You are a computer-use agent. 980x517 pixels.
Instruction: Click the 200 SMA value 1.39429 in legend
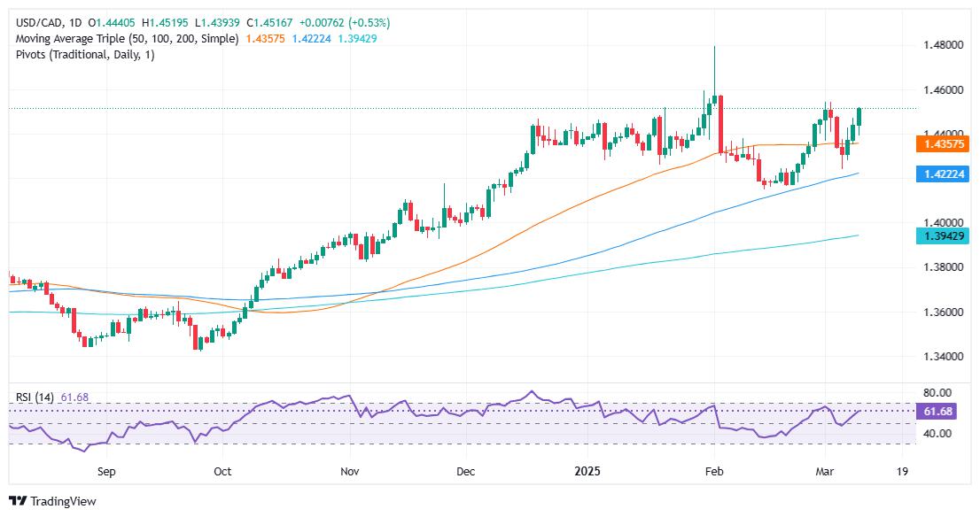tap(357, 39)
